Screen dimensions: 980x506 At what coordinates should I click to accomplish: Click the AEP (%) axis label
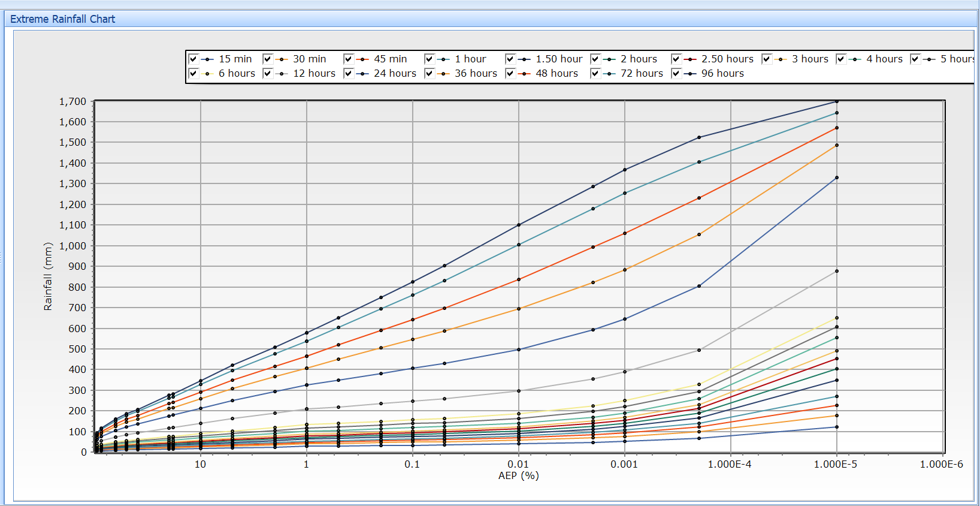[518, 475]
